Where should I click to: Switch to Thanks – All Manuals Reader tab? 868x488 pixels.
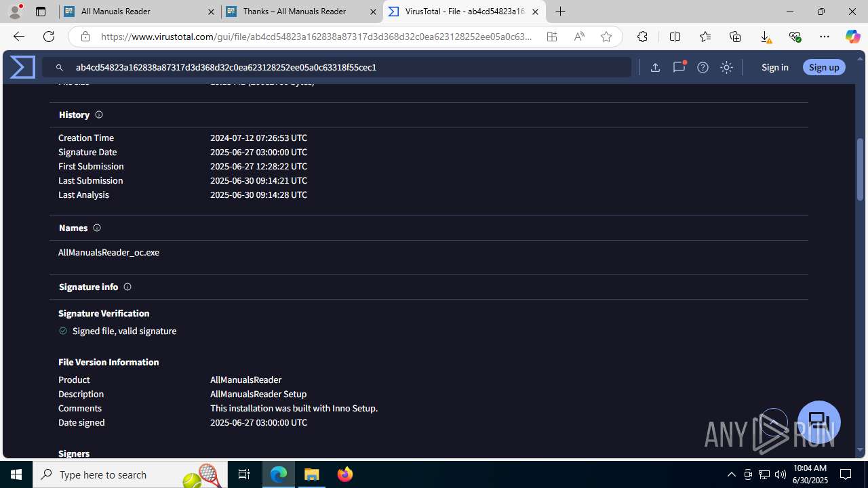tap(302, 12)
